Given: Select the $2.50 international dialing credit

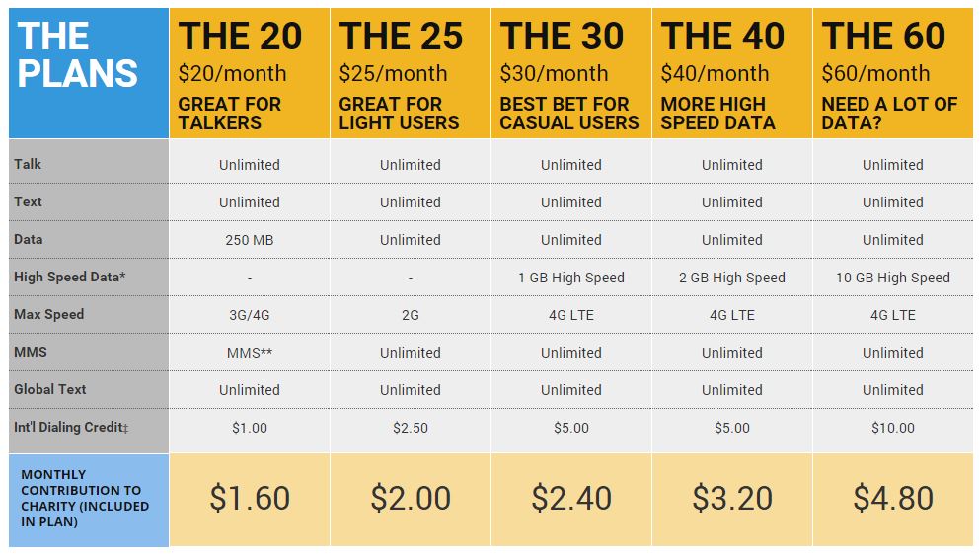Looking at the screenshot, I should pyautogui.click(x=411, y=428).
